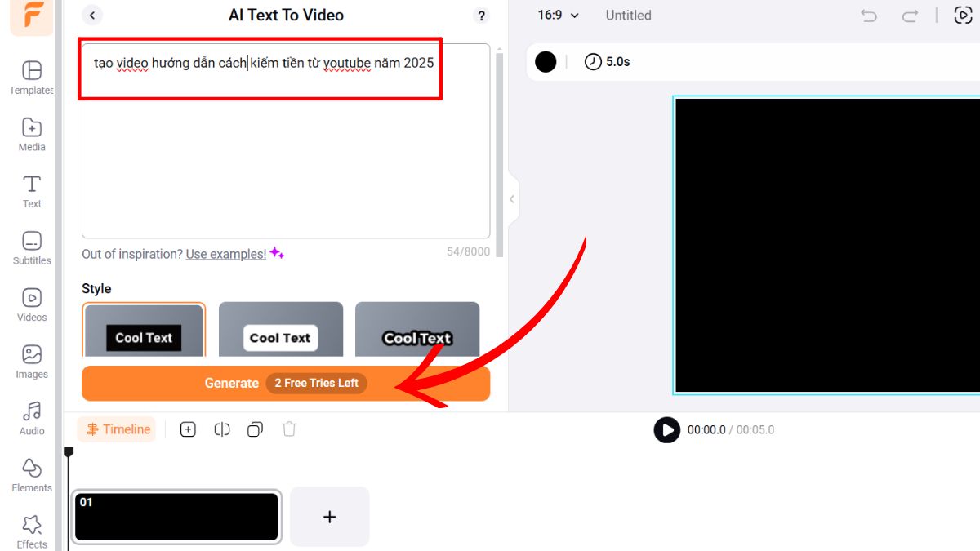
Task: Click the 2 Free Tries Left badge
Action: [x=317, y=383]
